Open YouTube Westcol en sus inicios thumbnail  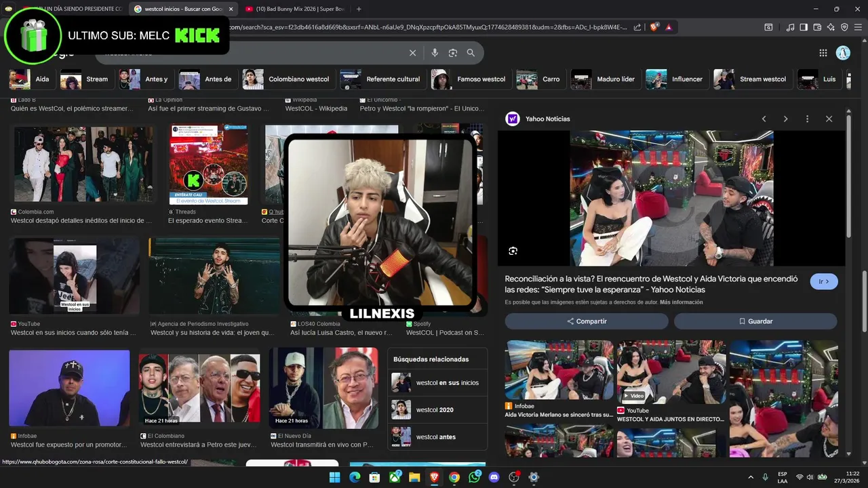[x=75, y=277]
